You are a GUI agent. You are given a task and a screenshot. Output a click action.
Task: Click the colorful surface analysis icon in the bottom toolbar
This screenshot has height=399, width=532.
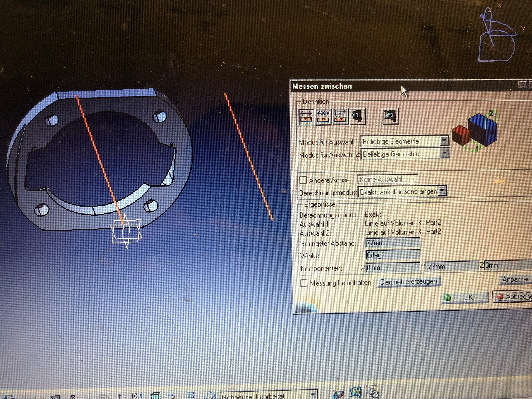[x=355, y=393]
